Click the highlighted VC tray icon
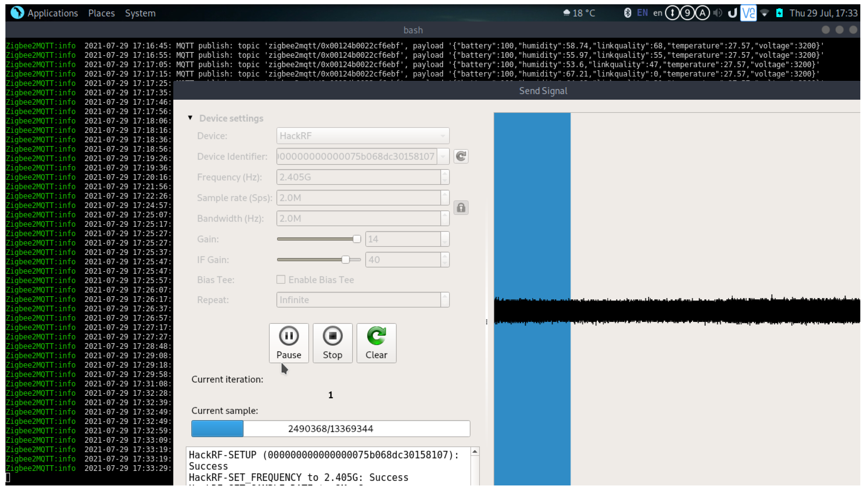 coord(748,13)
